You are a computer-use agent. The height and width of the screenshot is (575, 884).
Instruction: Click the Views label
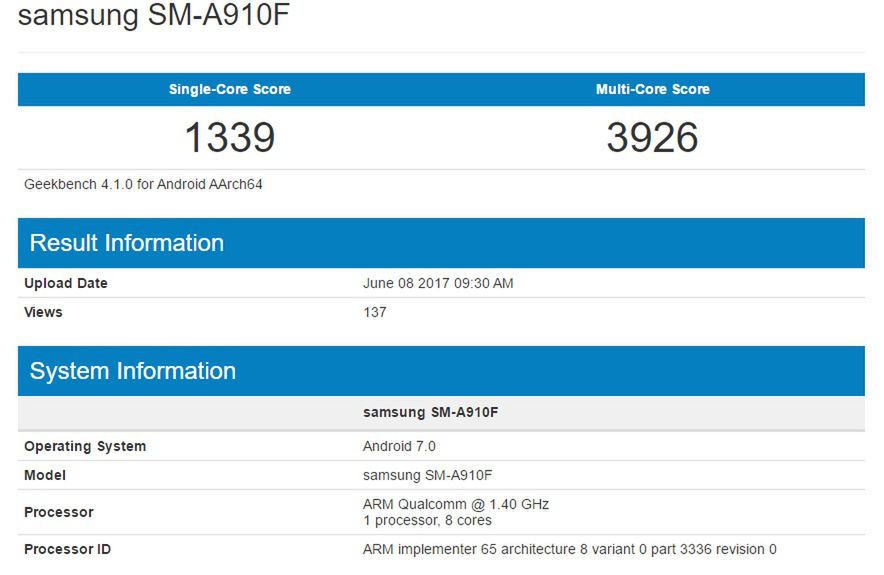(x=43, y=312)
